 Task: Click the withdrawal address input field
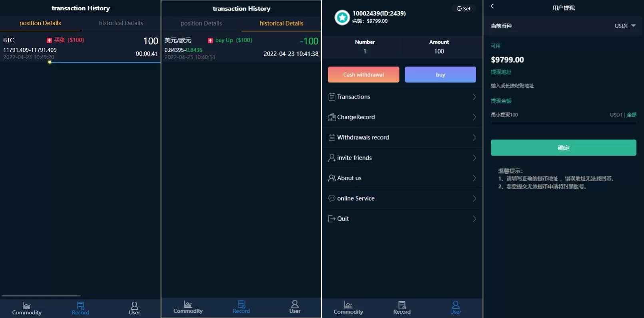click(x=563, y=86)
